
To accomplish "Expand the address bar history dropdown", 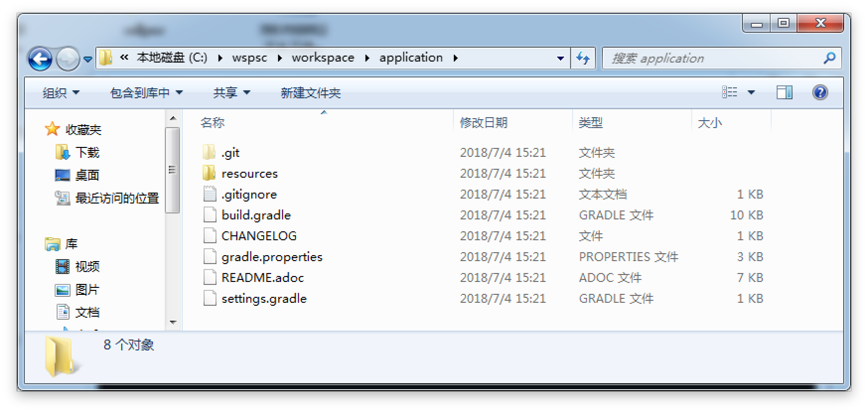I will pos(561,58).
